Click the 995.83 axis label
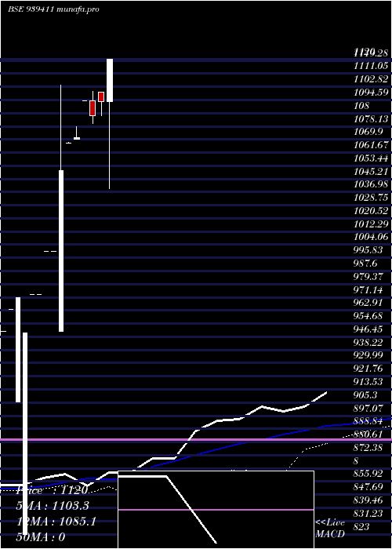 [368, 250]
